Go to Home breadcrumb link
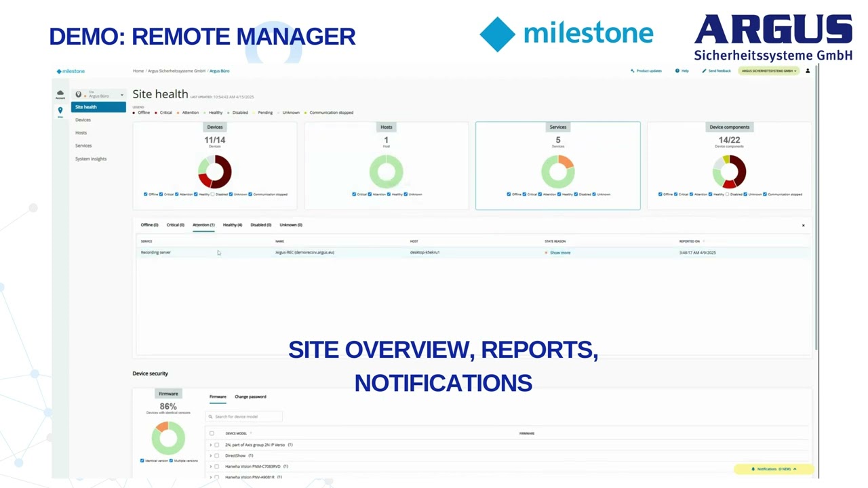 tap(138, 70)
